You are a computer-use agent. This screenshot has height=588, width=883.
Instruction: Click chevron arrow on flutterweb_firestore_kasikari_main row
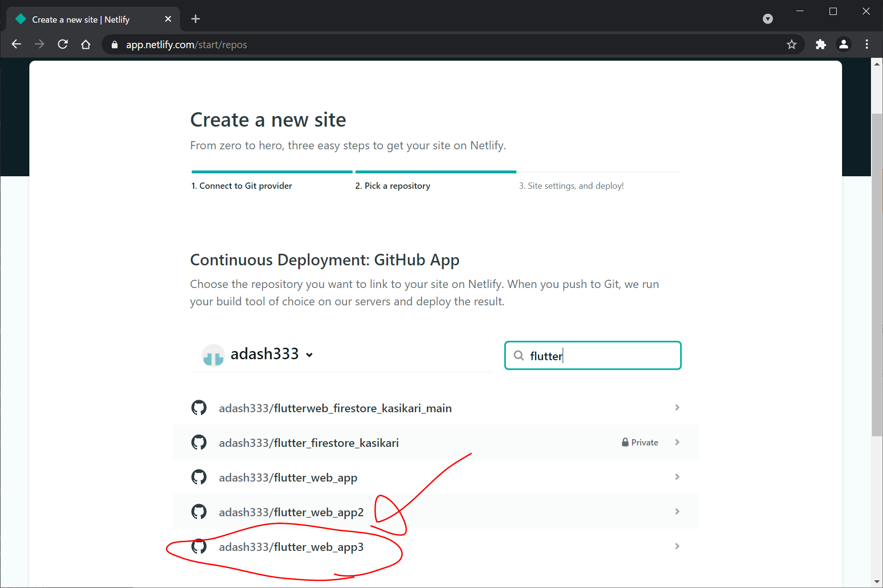click(x=677, y=407)
